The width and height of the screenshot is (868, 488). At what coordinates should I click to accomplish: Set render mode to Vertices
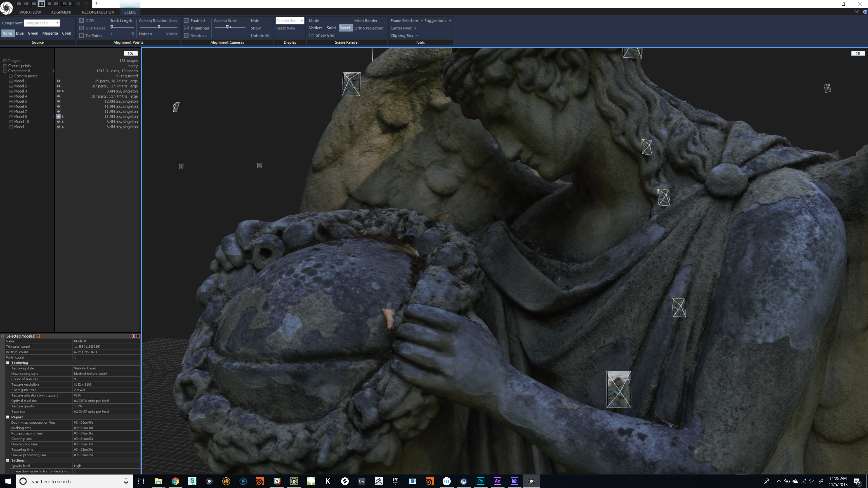click(x=316, y=28)
